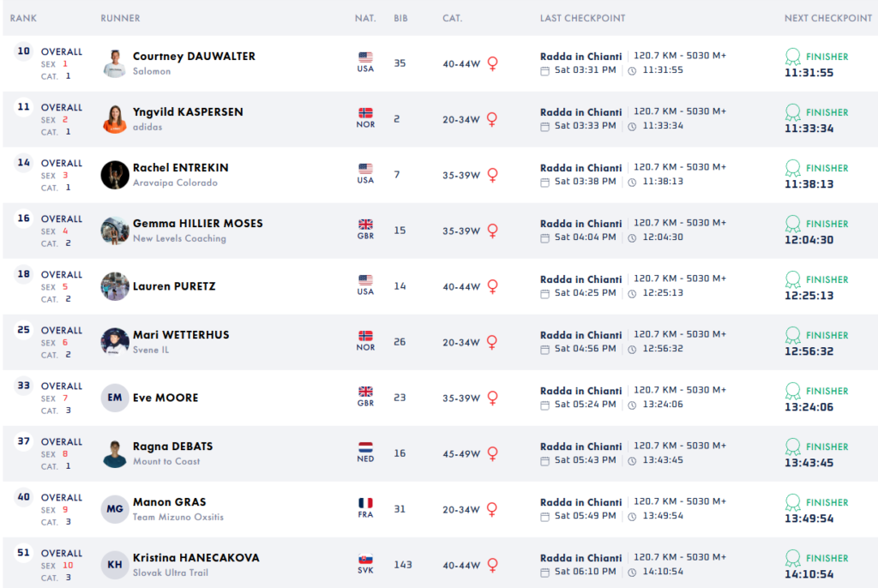
Task: Open Courtney DAUWALTER runner name link
Action: [x=194, y=57]
